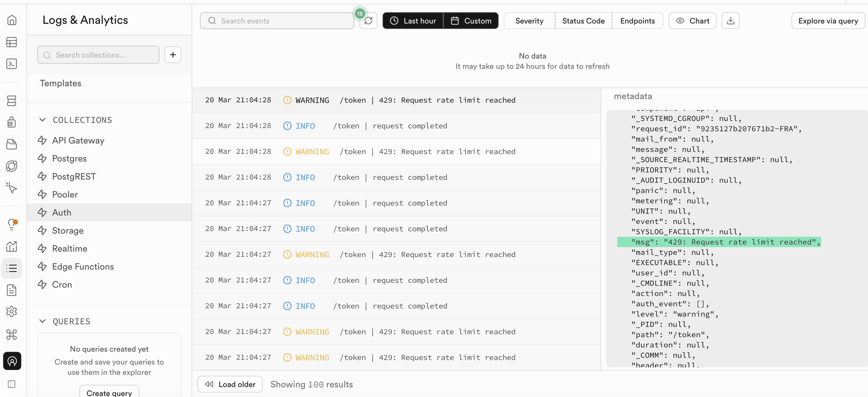Open the Authentication lock icon
868x397 pixels.
coord(12,122)
